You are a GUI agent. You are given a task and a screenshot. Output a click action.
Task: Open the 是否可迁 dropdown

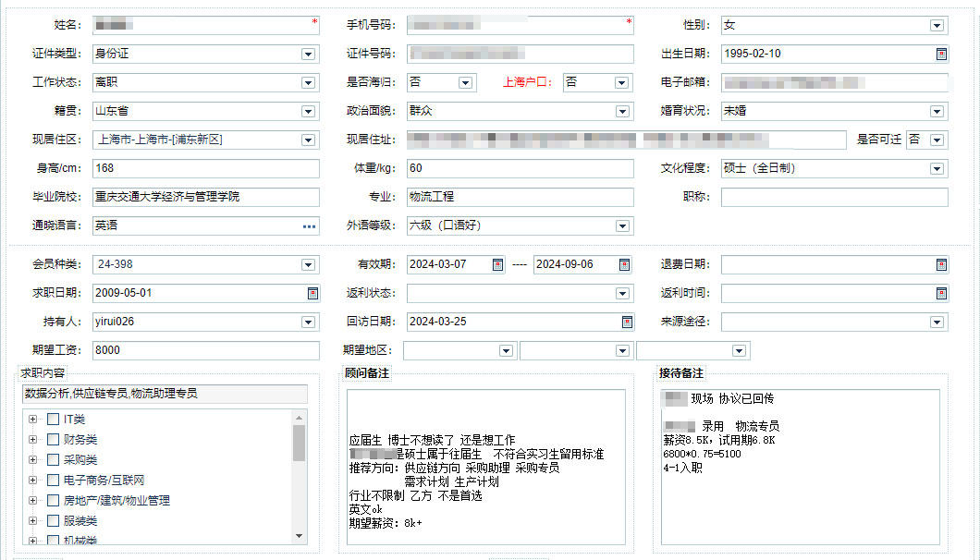point(937,140)
